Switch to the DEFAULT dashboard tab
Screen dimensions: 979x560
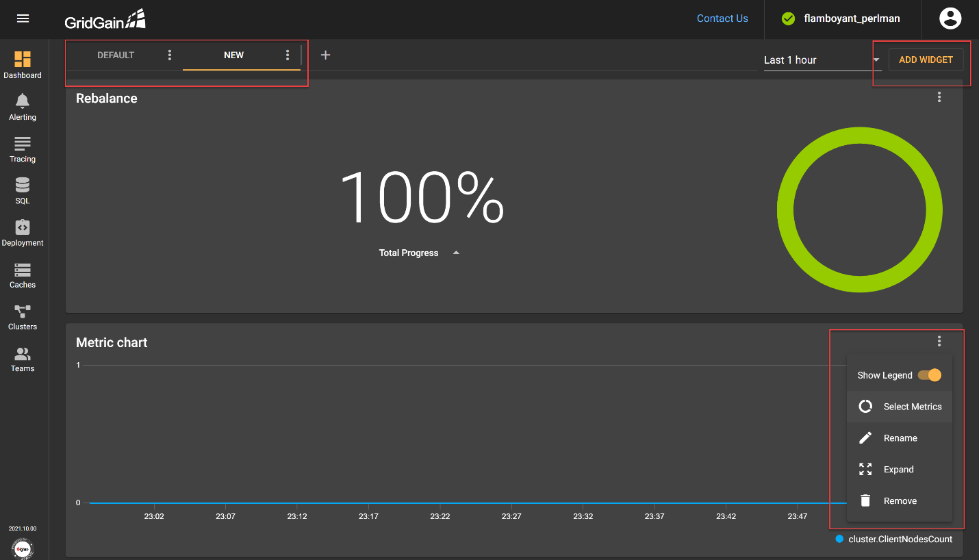pos(116,55)
